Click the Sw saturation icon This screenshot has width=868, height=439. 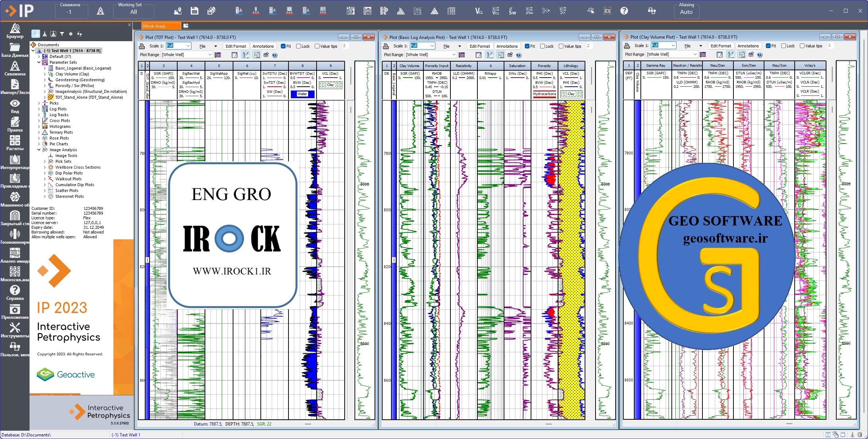(512, 11)
